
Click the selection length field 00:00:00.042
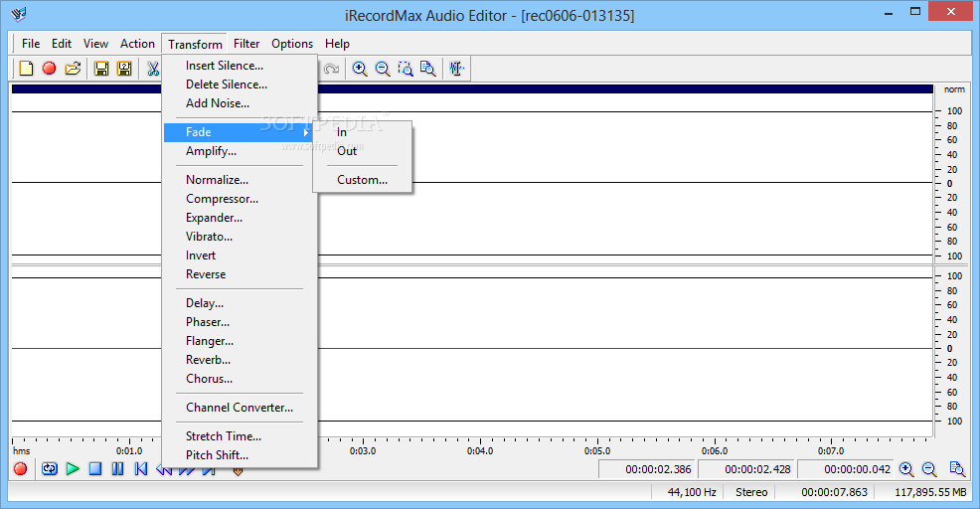(846, 469)
